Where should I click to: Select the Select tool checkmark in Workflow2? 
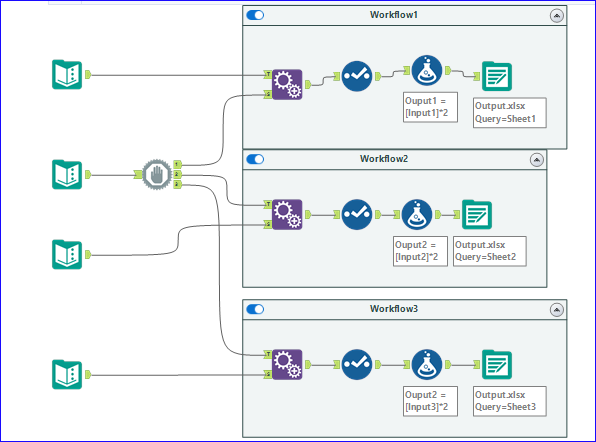coord(357,214)
